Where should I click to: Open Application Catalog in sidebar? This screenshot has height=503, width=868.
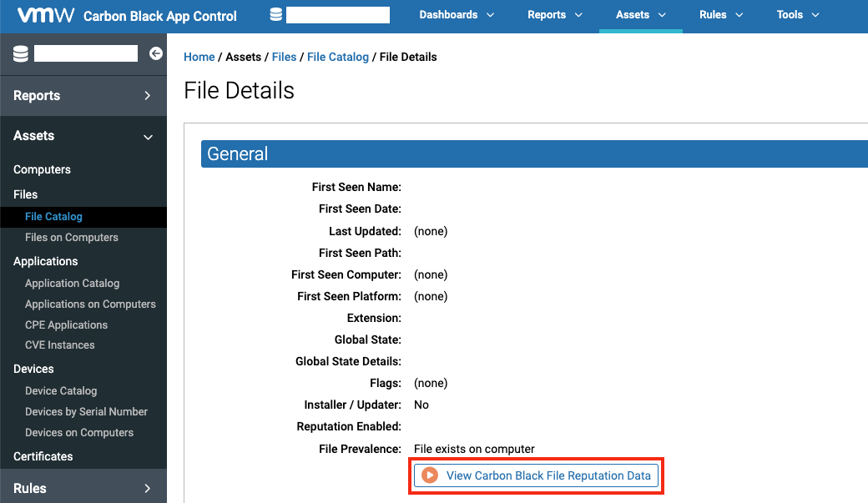pyautogui.click(x=72, y=284)
